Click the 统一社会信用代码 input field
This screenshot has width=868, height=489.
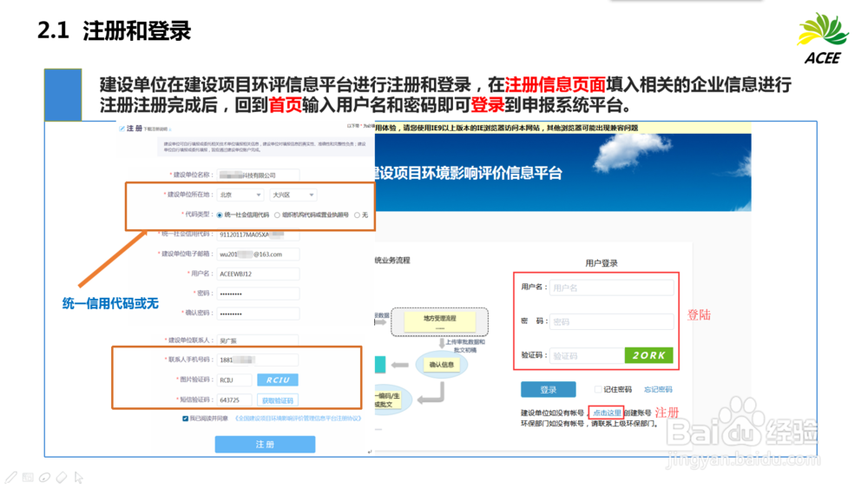click(x=258, y=235)
